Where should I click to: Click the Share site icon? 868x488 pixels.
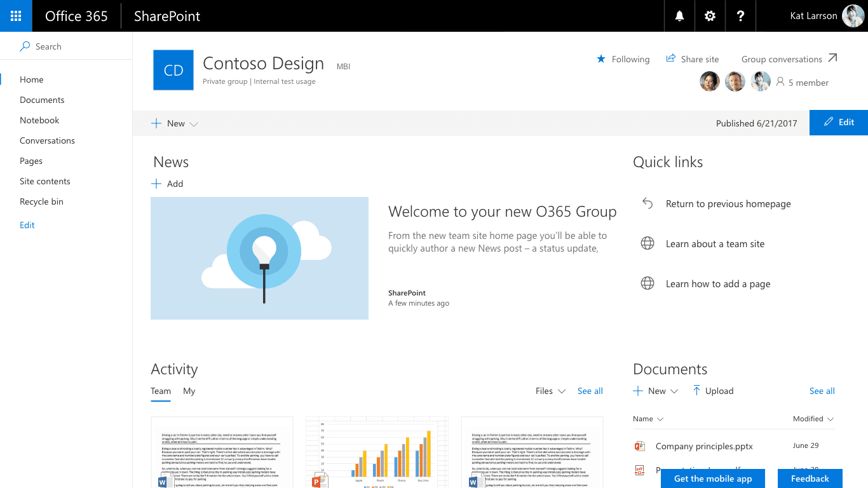pos(670,58)
